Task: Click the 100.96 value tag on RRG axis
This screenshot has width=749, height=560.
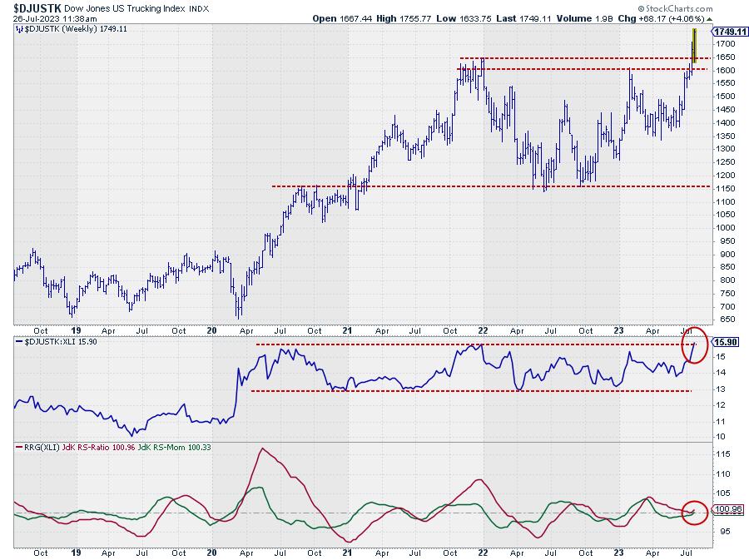Action: (724, 510)
